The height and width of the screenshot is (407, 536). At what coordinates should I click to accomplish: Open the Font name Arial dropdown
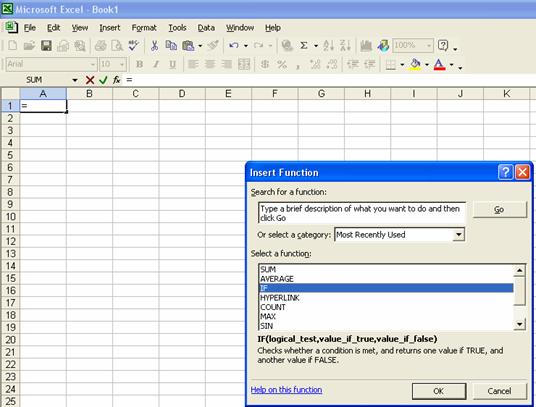pos(93,64)
